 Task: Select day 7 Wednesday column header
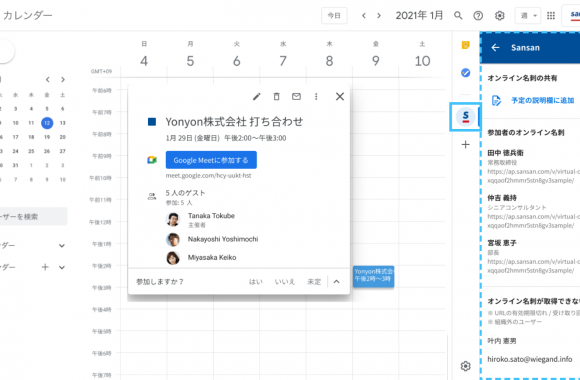click(283, 61)
